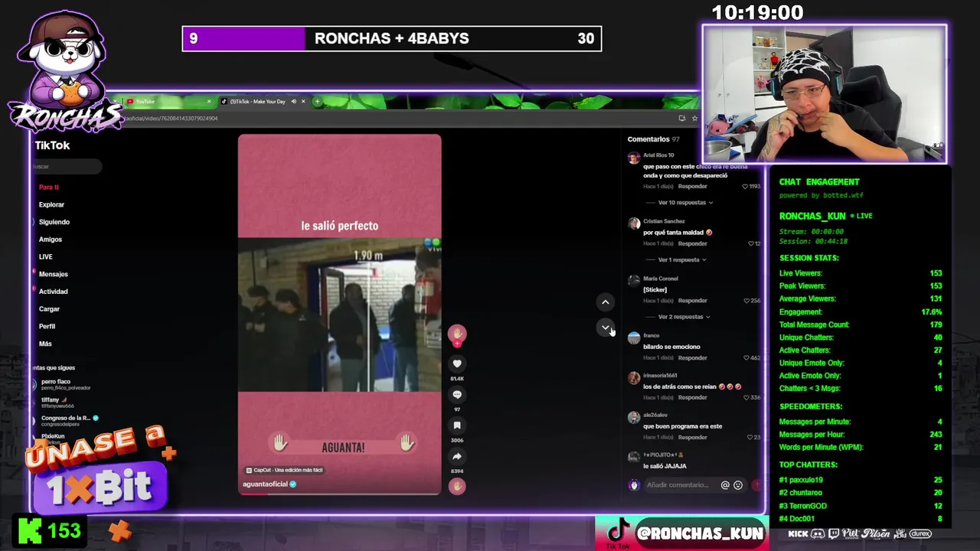Open irinasoria1661's profile avatar
980x551 pixels.
[x=634, y=378]
